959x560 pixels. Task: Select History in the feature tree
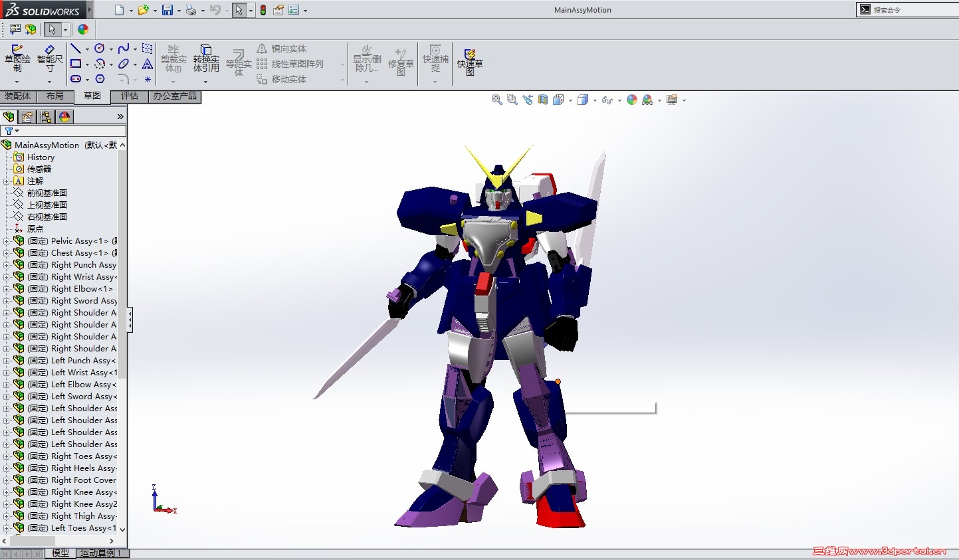pyautogui.click(x=41, y=157)
